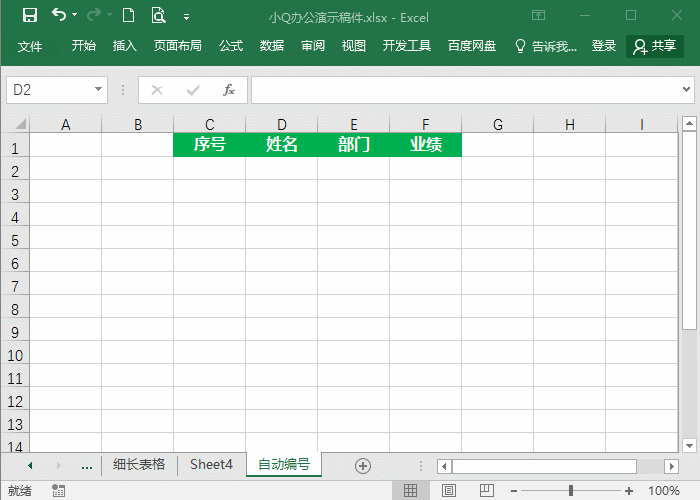Click the vertical scrollbar down arrow
The height and width of the screenshot is (500, 700).
[689, 445]
